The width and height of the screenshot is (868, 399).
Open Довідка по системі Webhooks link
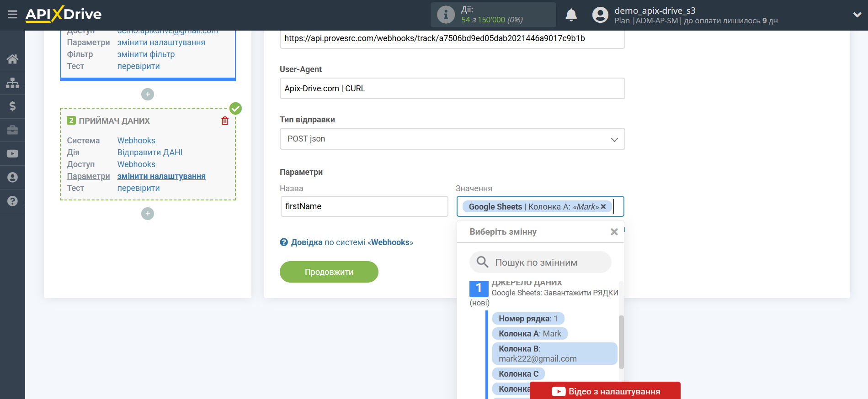coord(352,242)
